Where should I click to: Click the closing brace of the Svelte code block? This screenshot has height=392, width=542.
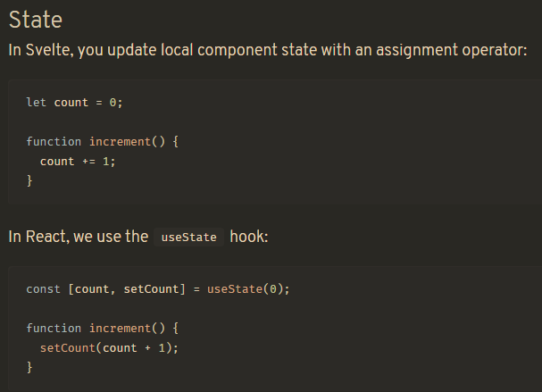[x=29, y=180]
